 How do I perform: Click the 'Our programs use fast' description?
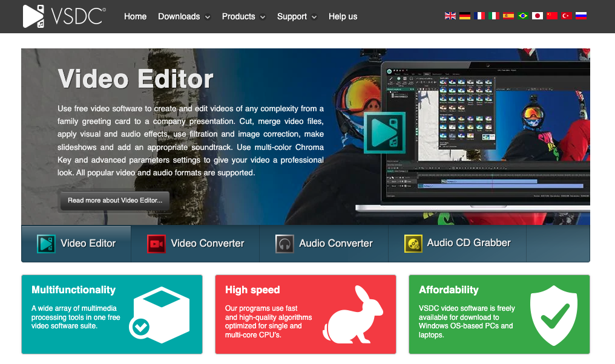[269, 322]
